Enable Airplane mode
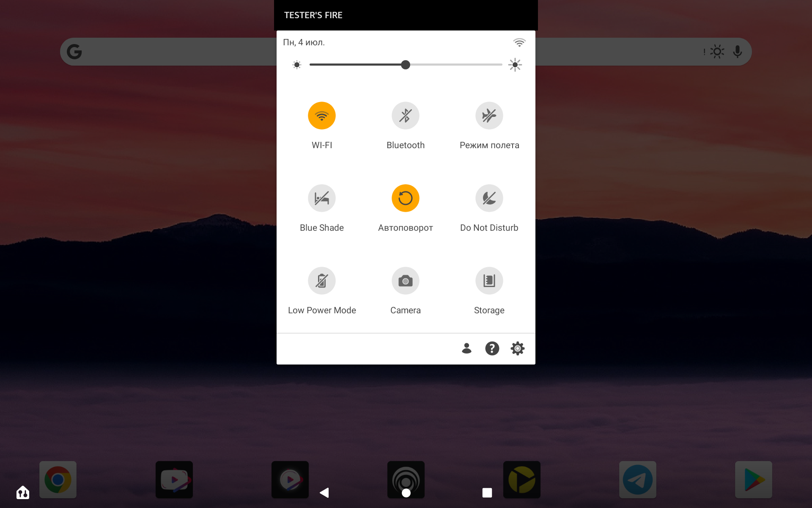The width and height of the screenshot is (812, 508). [x=489, y=115]
